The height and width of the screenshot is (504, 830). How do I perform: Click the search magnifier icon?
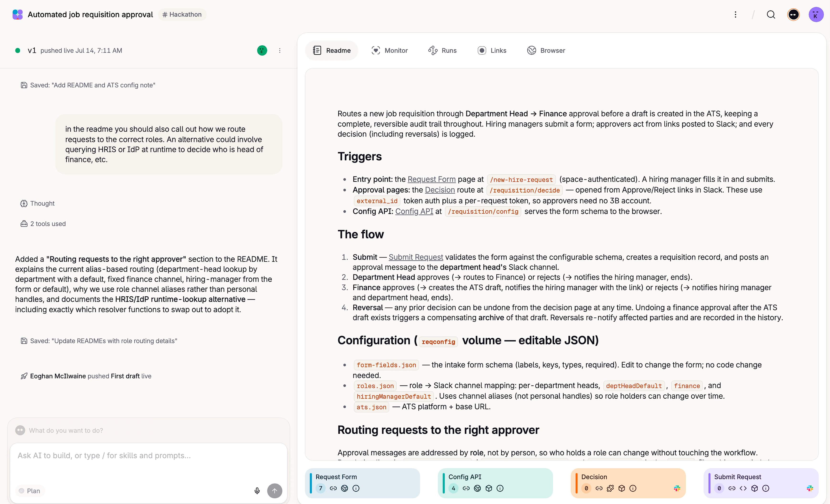(771, 15)
